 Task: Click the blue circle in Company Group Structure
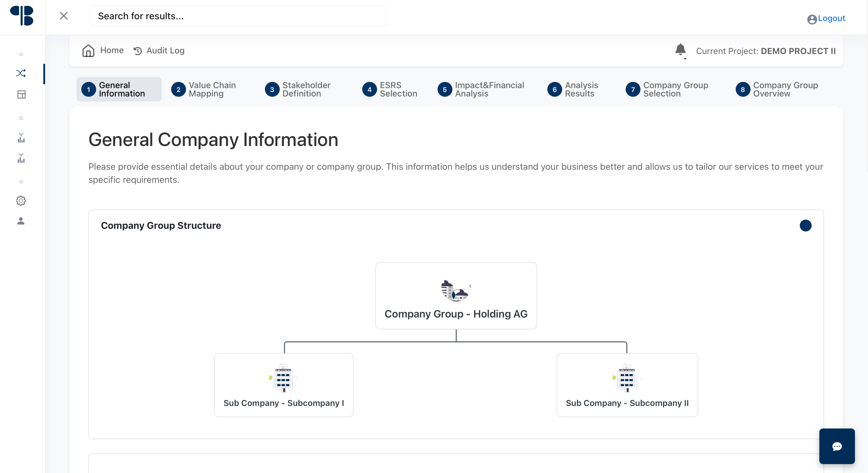[805, 226]
